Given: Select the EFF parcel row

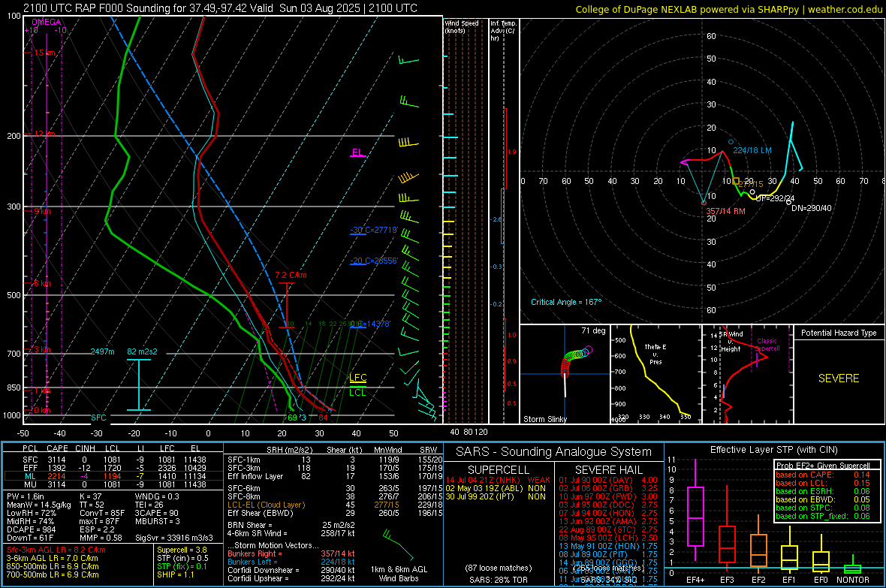Looking at the screenshot, I should click(x=114, y=468).
